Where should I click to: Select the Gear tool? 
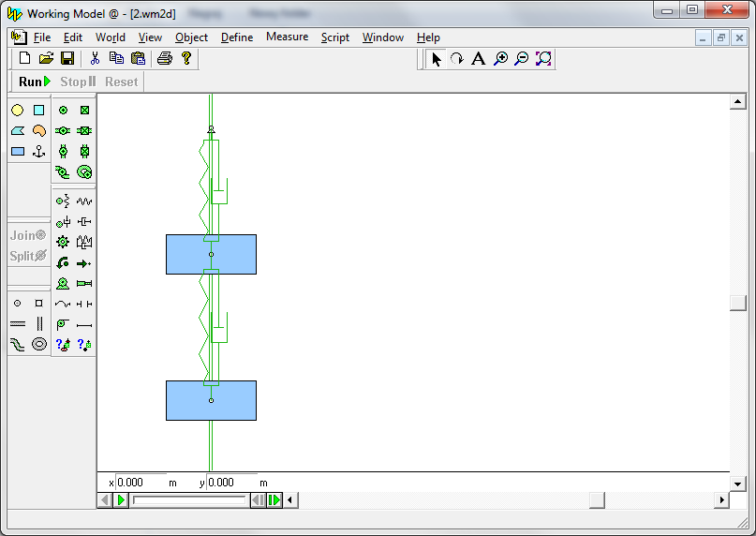[63, 242]
